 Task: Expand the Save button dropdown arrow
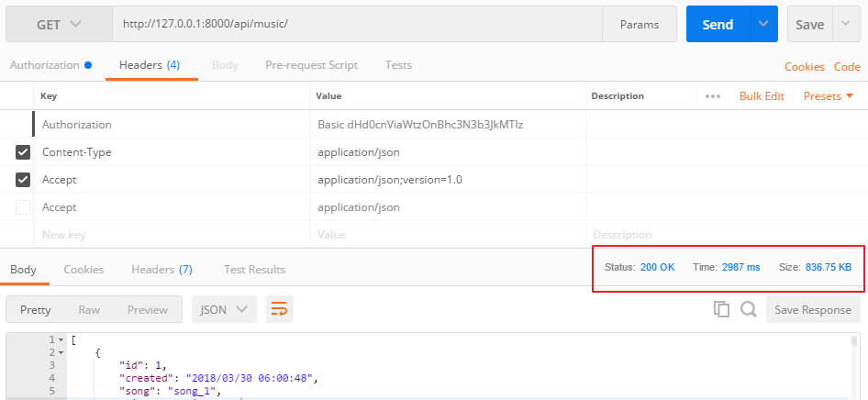(846, 24)
